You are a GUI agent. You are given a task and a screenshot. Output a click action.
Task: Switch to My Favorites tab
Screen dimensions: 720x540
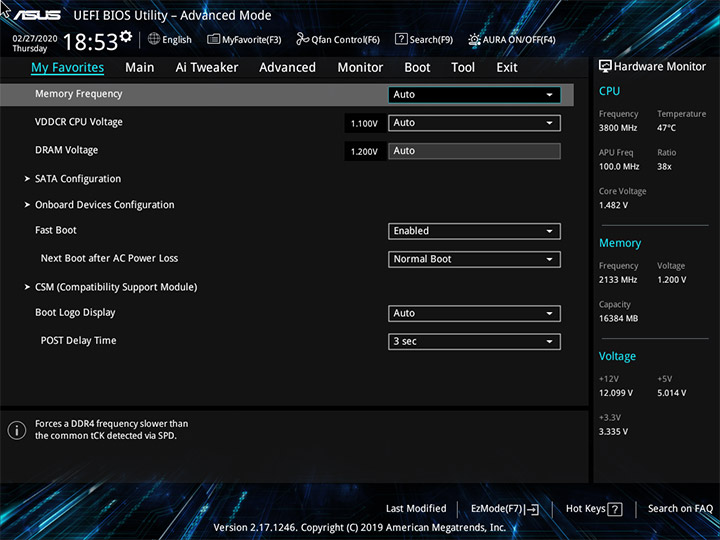(68, 68)
